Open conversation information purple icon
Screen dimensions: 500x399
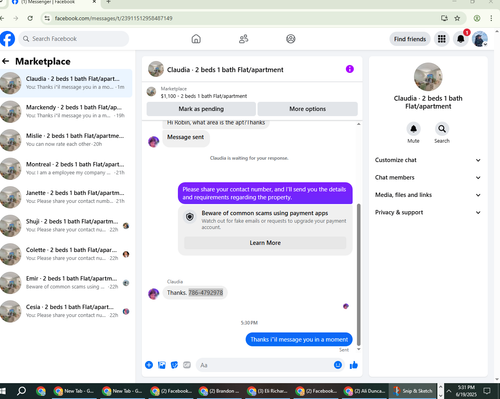click(350, 69)
